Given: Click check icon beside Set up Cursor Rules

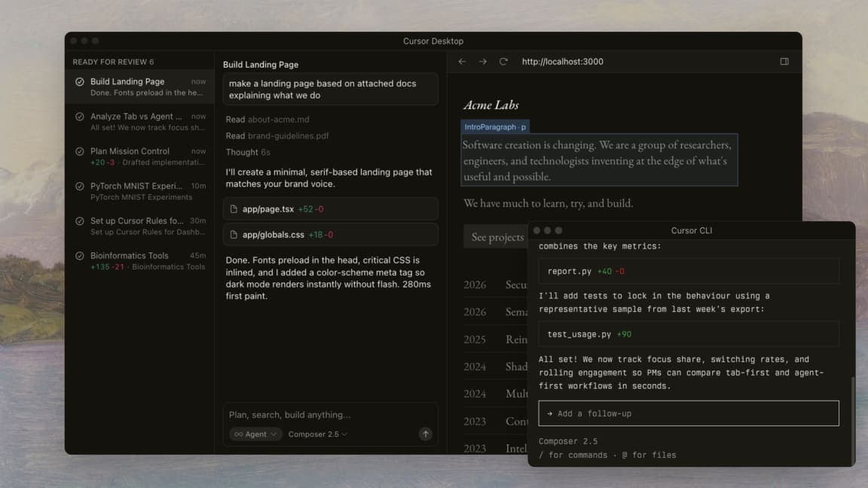Looking at the screenshot, I should pyautogui.click(x=80, y=221).
